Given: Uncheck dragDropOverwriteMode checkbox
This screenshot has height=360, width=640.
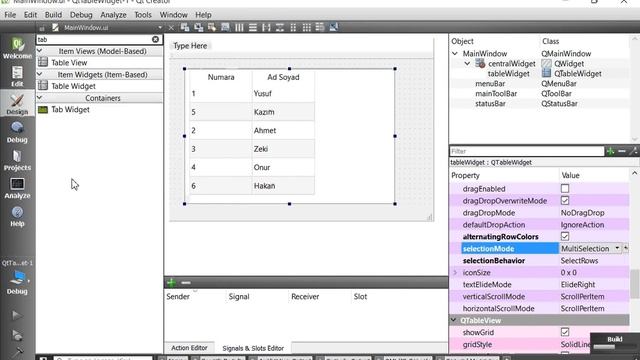Looking at the screenshot, I should pos(565,200).
